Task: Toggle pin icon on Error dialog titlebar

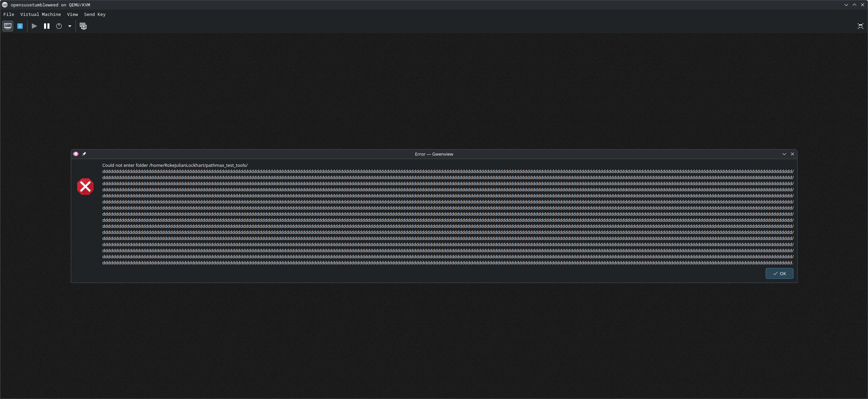Action: (x=84, y=154)
